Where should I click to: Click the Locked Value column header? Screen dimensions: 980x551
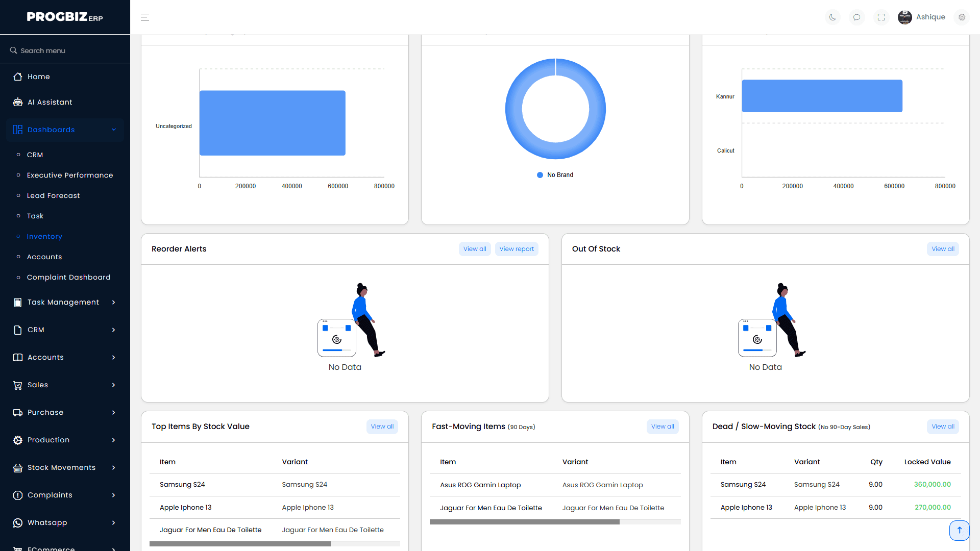pyautogui.click(x=927, y=462)
